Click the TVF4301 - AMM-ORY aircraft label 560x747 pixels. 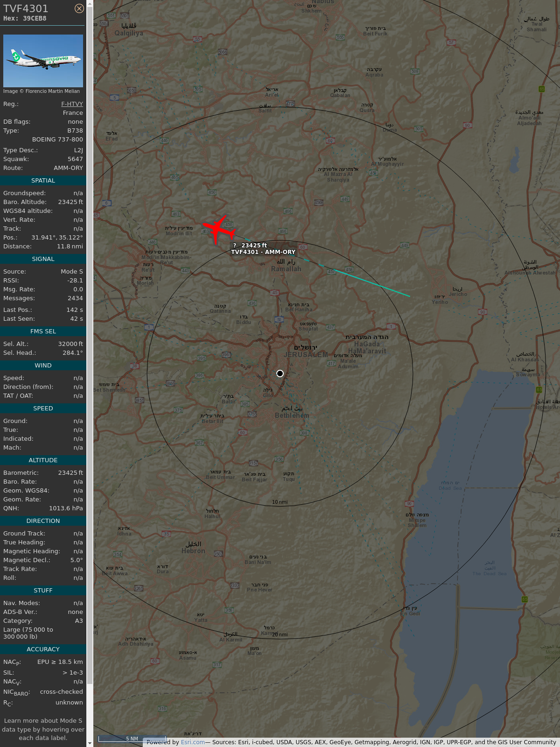click(x=263, y=252)
